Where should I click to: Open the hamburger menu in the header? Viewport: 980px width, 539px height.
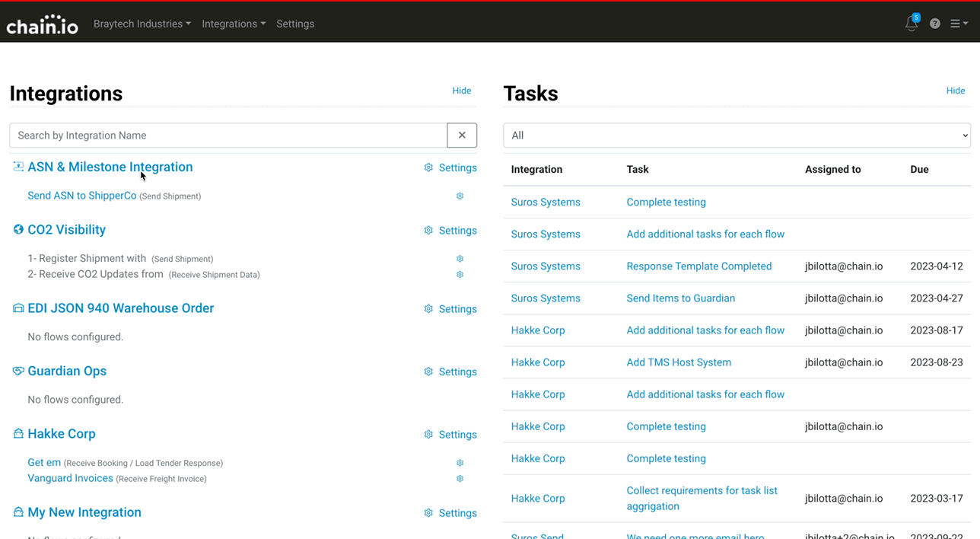[x=959, y=24]
